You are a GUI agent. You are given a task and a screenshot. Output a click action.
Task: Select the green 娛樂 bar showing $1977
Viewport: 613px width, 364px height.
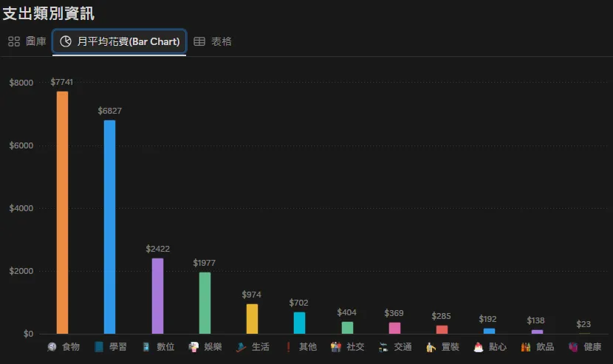[x=205, y=303]
